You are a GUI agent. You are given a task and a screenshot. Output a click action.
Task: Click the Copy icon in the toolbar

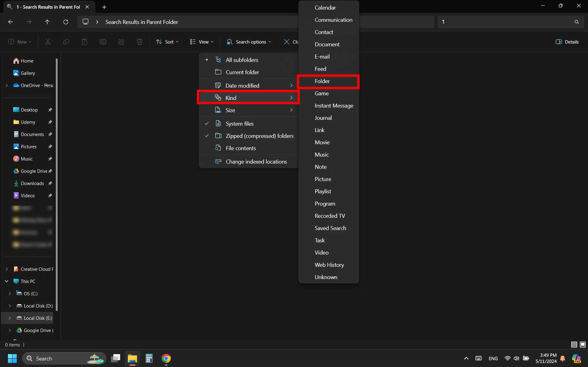(x=66, y=42)
